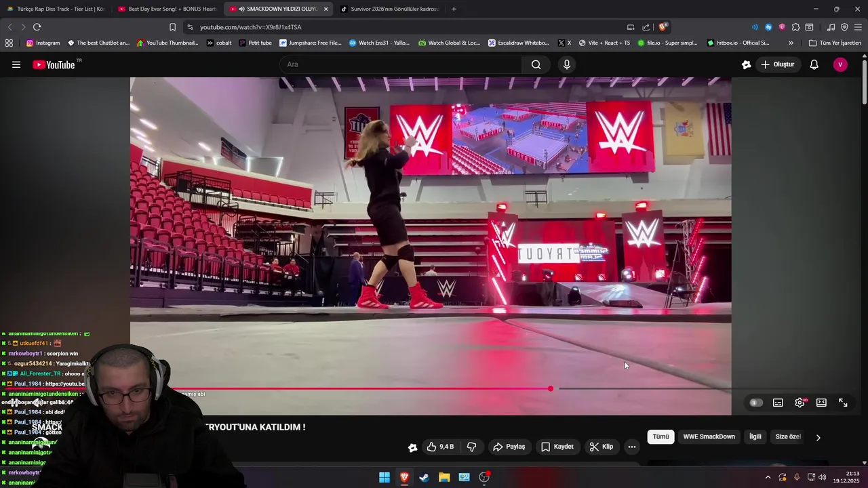Show hidden system tray icons
Screen dimensions: 868x488
[768, 477]
